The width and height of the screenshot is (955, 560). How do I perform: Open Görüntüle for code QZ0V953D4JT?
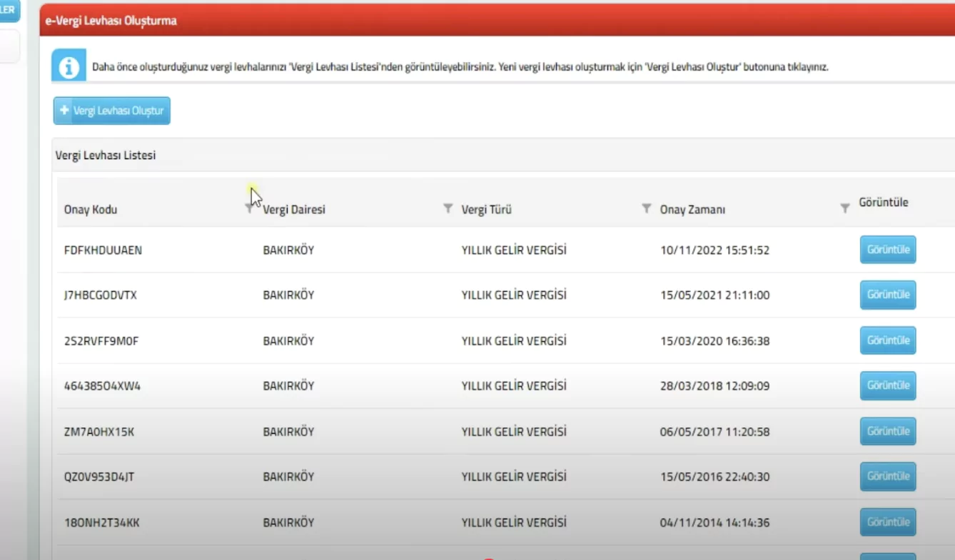[x=887, y=477]
